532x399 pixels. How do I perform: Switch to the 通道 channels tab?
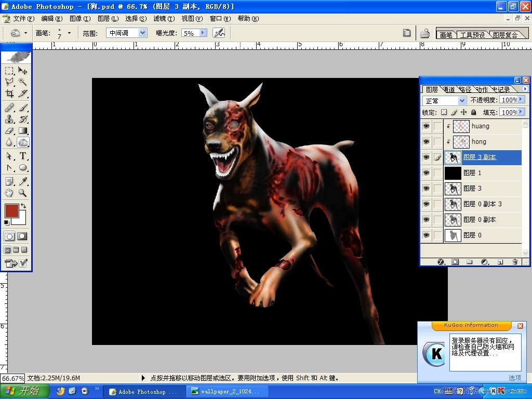(x=449, y=89)
